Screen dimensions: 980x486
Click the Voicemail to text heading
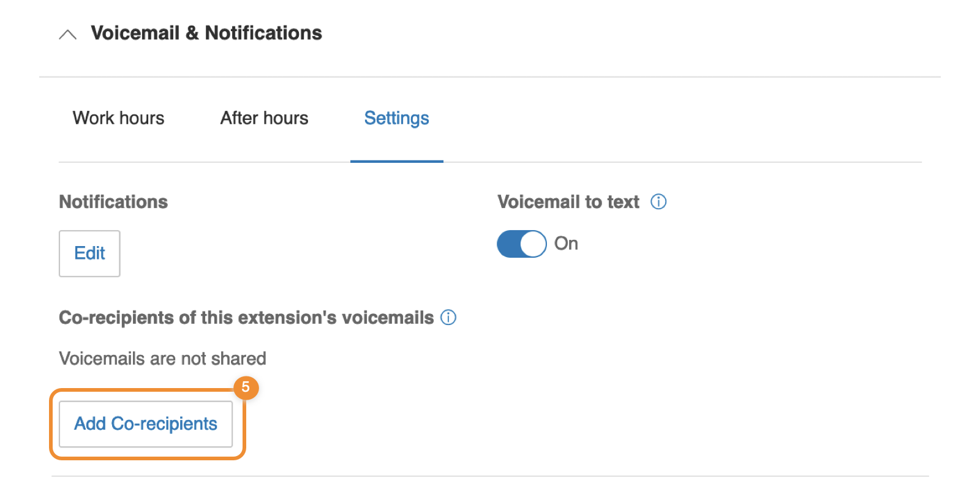click(x=568, y=202)
